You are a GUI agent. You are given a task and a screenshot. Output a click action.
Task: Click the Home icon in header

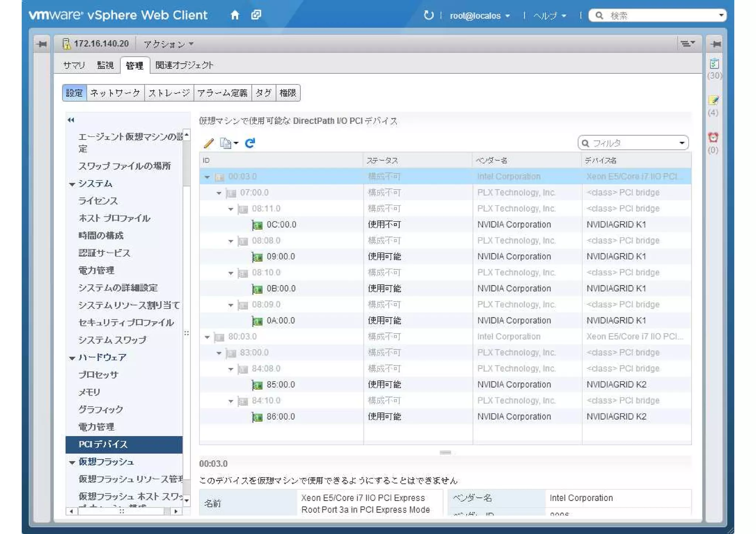235,15
